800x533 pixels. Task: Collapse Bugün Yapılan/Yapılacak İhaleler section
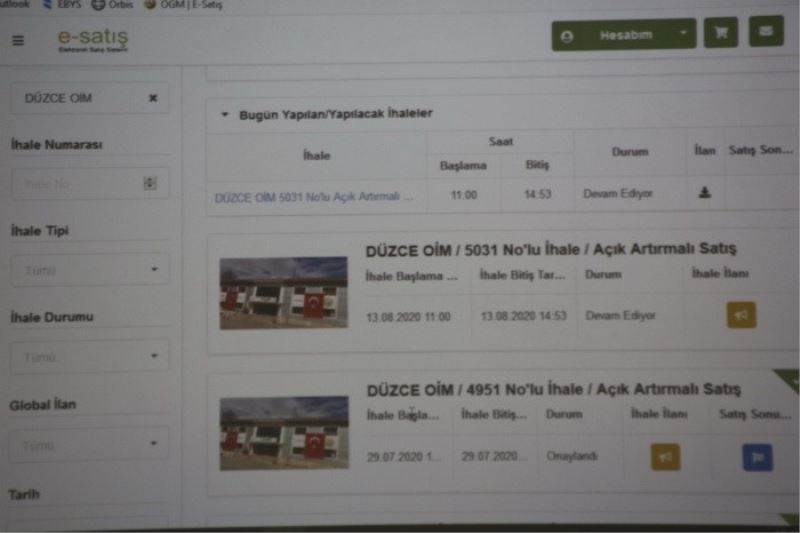click(225, 114)
